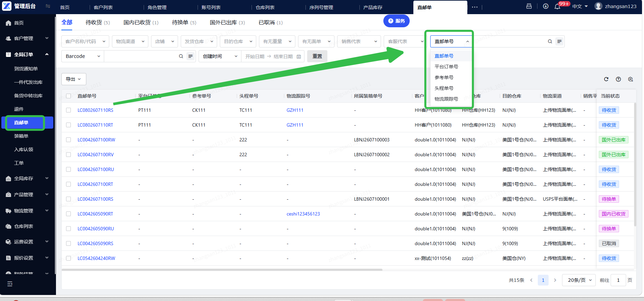Choose 物流跟踪号 from the dropdown list
Viewport: 644px width, 301px height.
tap(451, 99)
